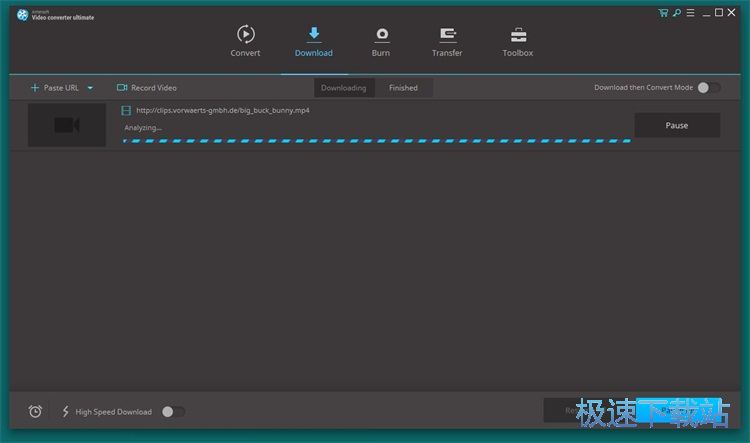Switch to the Download section
The image size is (750, 443).
click(x=314, y=41)
